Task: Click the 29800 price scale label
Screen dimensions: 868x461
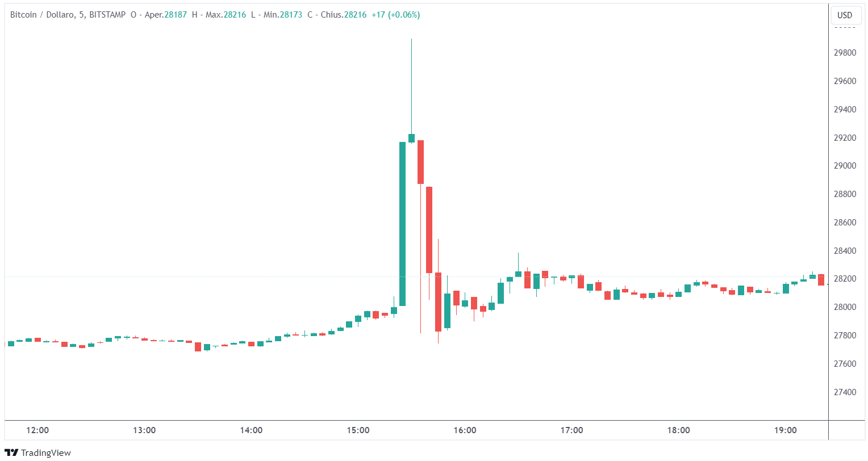Action: tap(845, 53)
